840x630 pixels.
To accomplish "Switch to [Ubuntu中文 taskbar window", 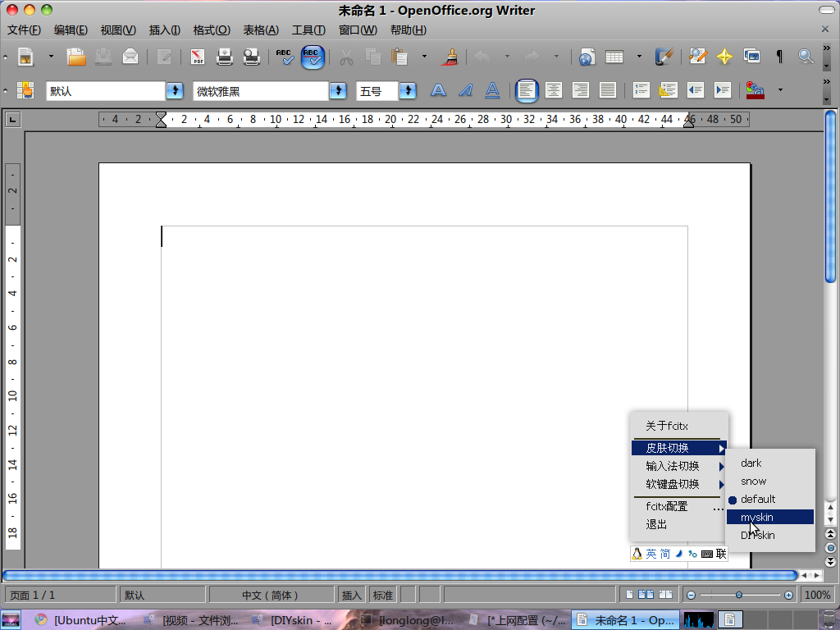I will 81,620.
